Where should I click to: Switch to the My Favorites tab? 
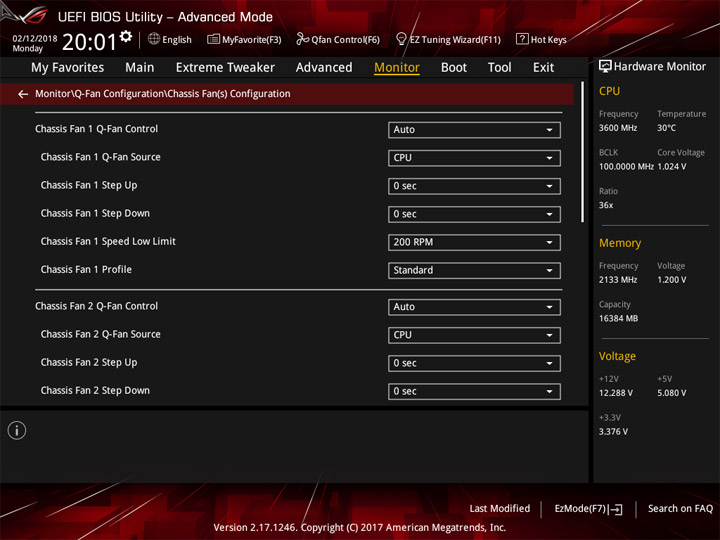coord(68,68)
